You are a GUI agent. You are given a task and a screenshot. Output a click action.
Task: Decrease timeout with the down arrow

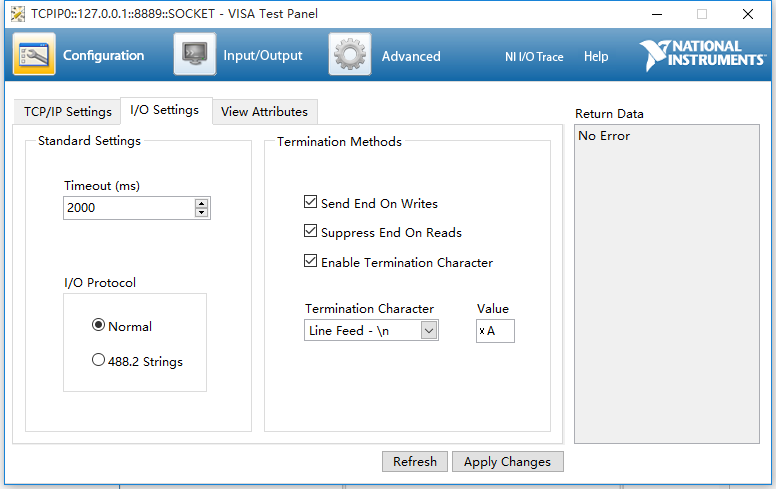[202, 213]
